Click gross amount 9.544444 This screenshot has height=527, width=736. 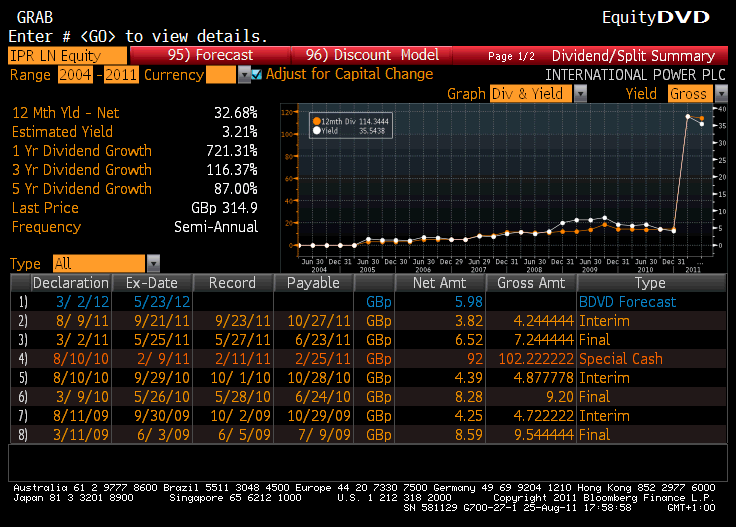click(544, 435)
